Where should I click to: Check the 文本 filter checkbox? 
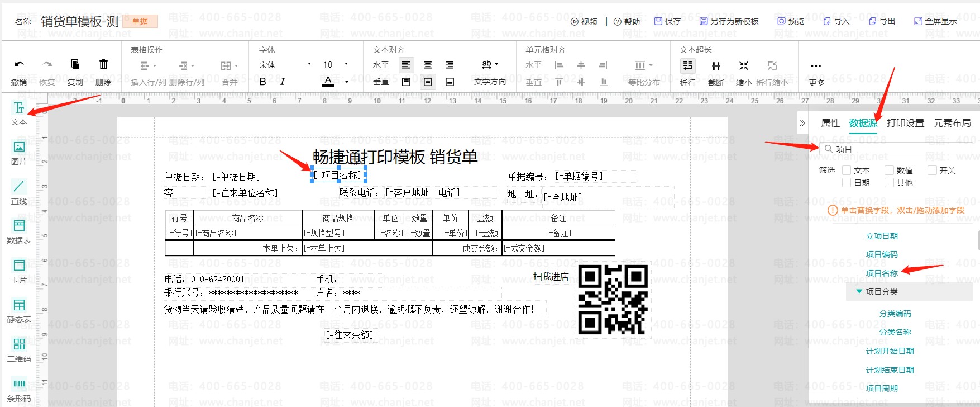(x=847, y=171)
